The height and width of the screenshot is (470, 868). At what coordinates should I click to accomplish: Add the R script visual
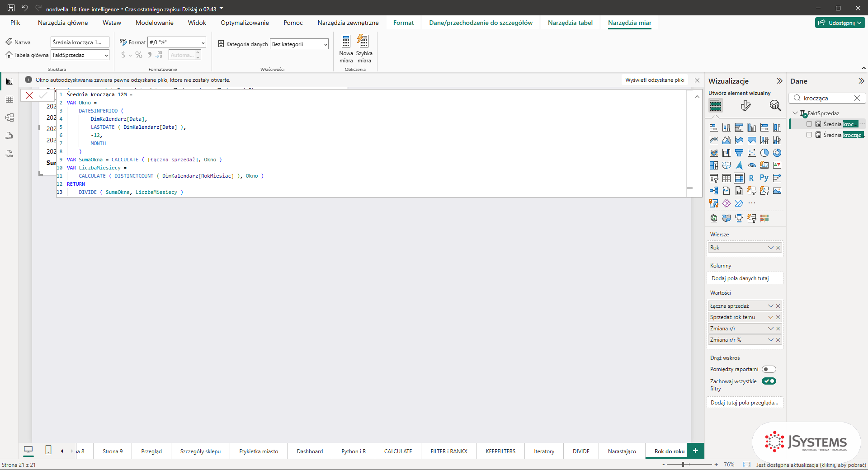(x=751, y=178)
